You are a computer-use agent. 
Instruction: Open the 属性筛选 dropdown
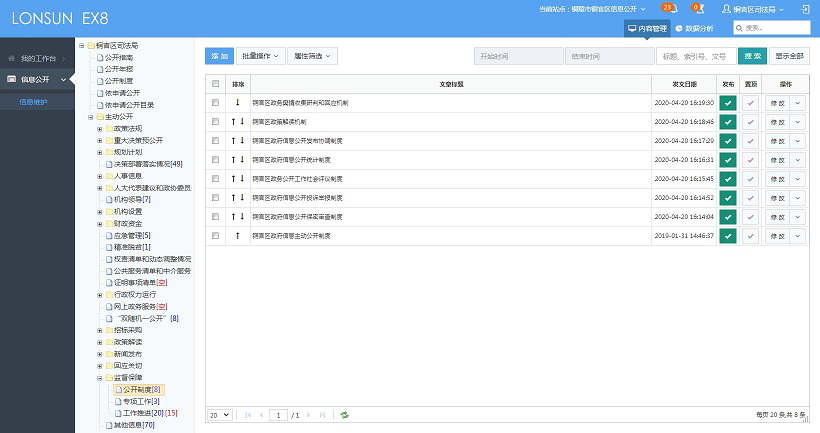click(312, 57)
